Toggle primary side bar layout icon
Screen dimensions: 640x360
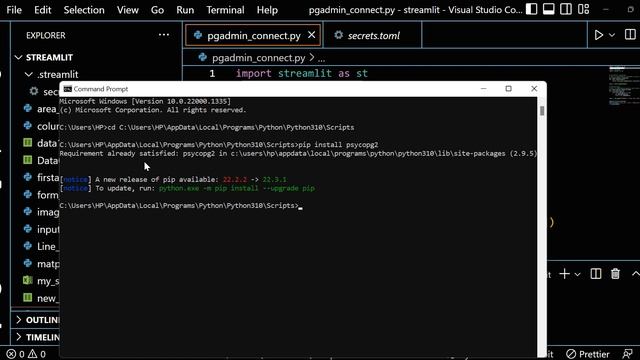tap(531, 9)
